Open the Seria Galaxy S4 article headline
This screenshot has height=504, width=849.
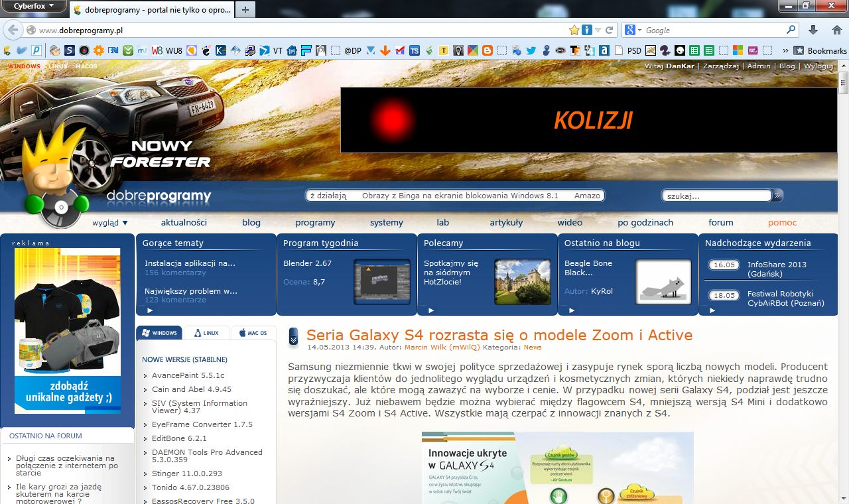point(499,336)
